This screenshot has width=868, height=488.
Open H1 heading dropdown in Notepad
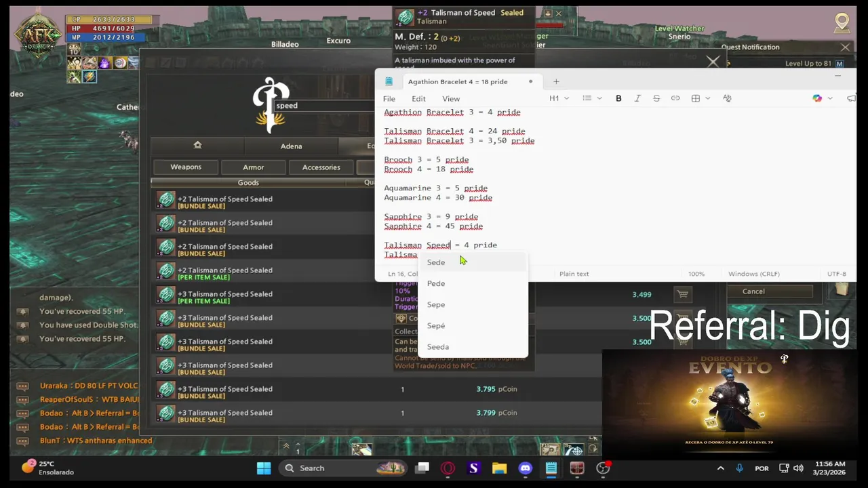coord(559,98)
